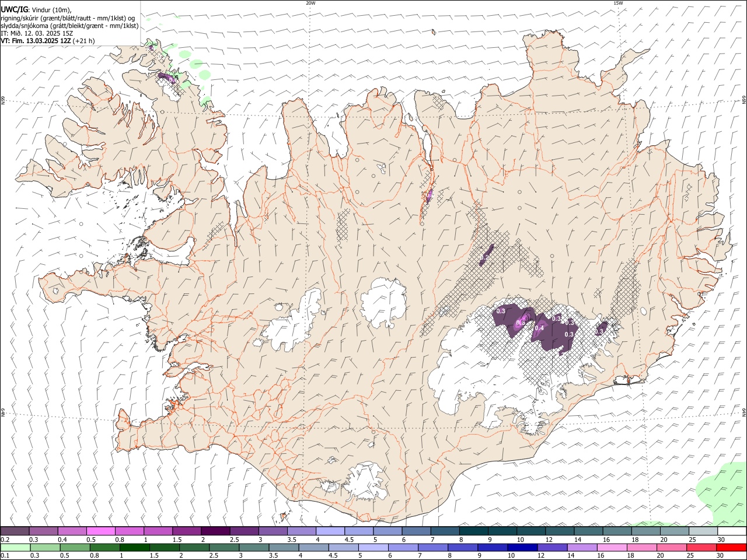The image size is (747, 560).
Task: Click the "15W" longitude label at top
Action: coord(618,3)
